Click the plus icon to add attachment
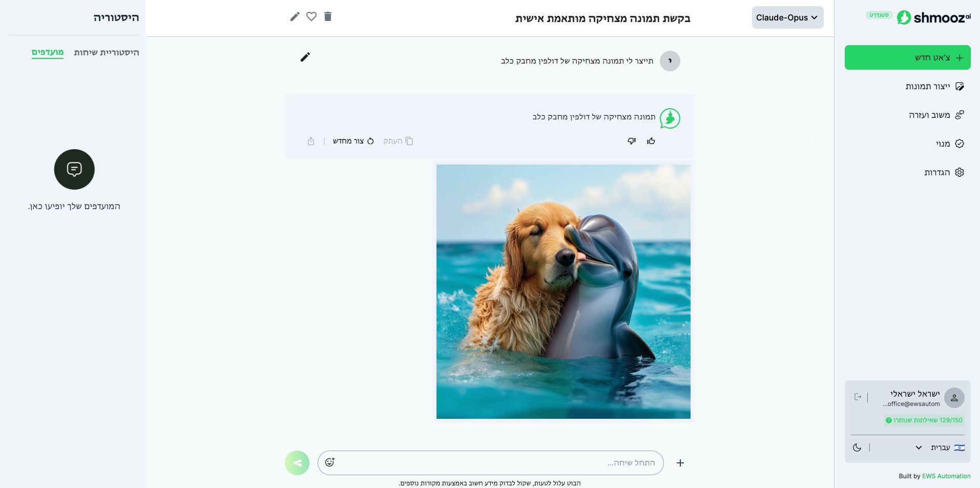 (x=680, y=463)
